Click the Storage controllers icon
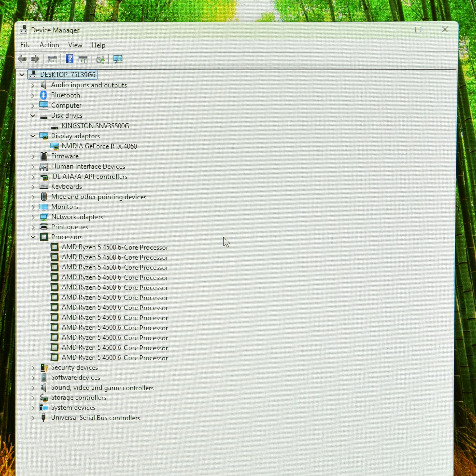The width and height of the screenshot is (476, 476). pos(44,397)
